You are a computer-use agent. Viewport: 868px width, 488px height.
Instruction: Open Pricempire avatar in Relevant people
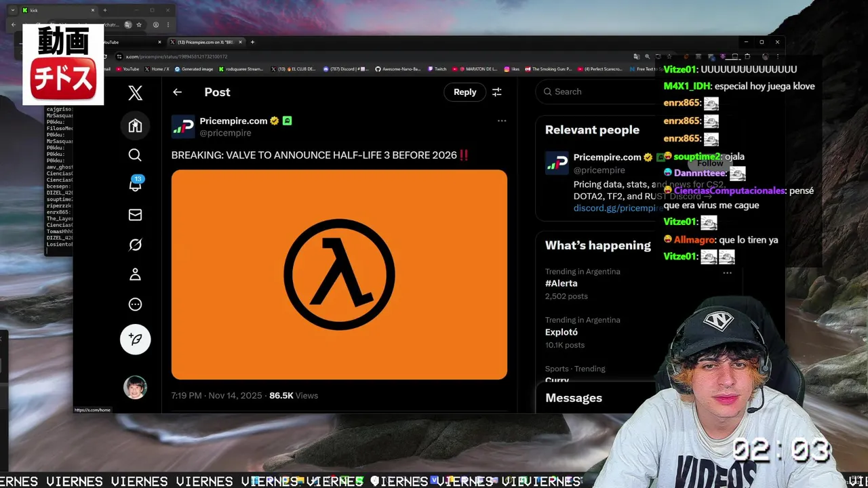[557, 163]
